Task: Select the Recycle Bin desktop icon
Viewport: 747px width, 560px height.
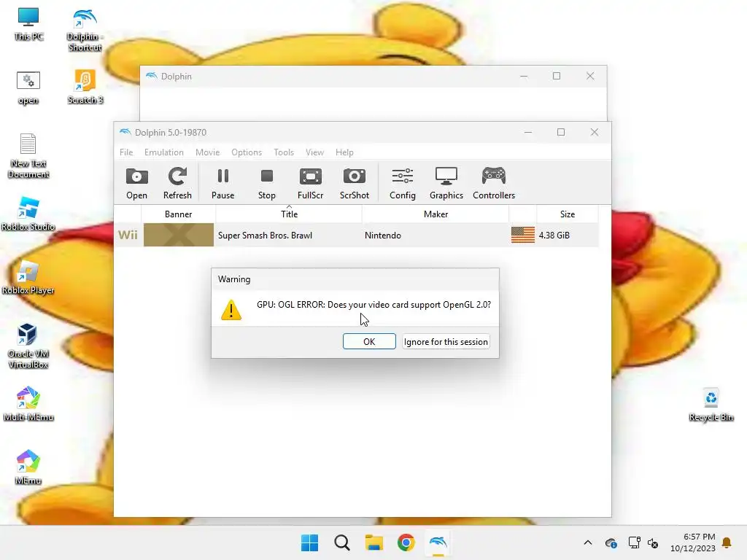Action: tap(711, 405)
